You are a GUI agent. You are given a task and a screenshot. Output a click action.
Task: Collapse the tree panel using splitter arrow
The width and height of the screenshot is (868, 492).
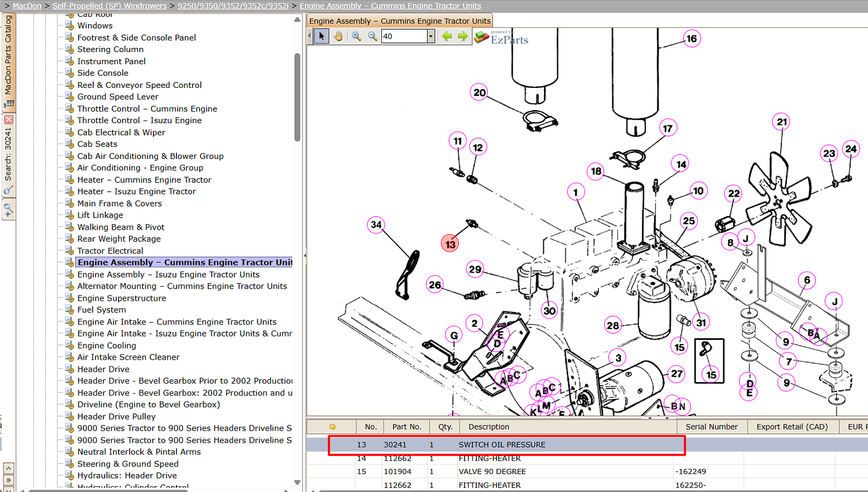[x=305, y=254]
